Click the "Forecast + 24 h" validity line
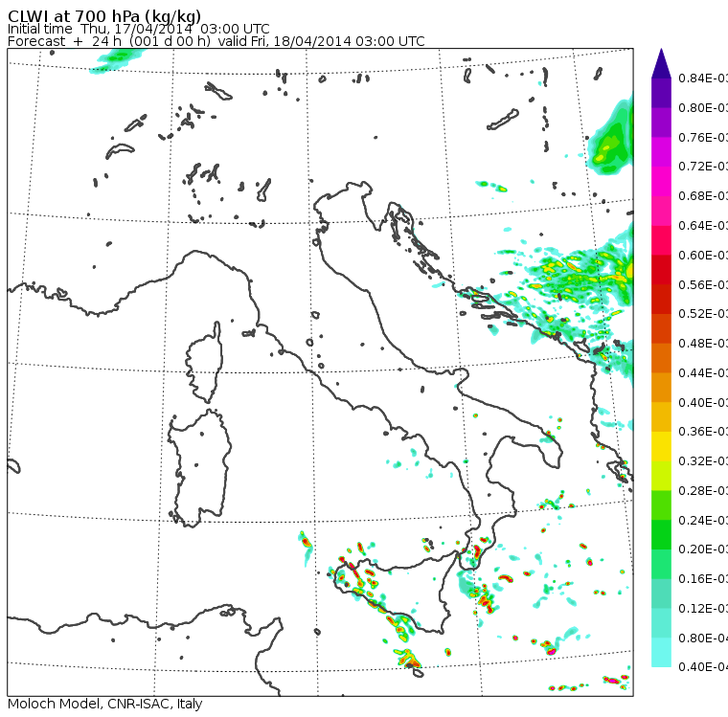The width and height of the screenshot is (728, 717). [216, 41]
